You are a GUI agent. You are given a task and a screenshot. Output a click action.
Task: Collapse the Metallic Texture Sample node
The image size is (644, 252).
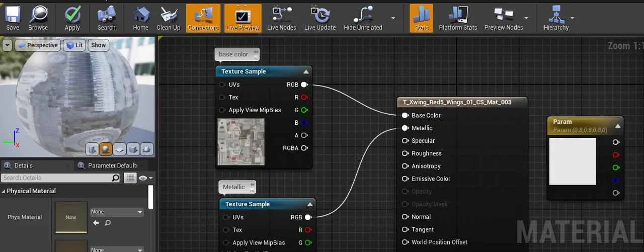[310, 204]
